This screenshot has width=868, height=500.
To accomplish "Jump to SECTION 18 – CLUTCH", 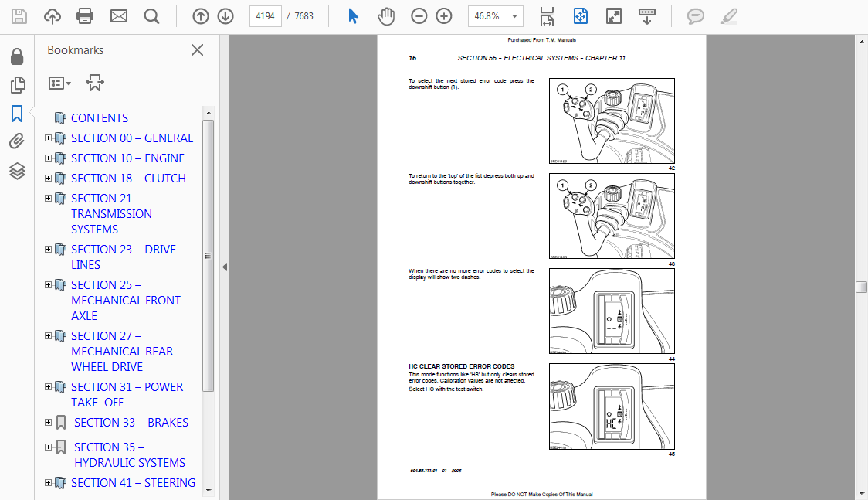I will click(x=128, y=178).
